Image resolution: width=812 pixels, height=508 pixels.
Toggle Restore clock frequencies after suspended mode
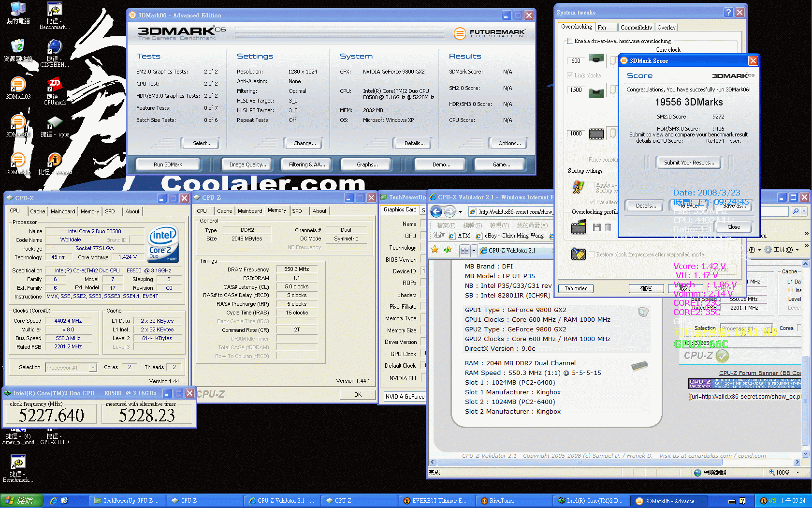click(592, 254)
